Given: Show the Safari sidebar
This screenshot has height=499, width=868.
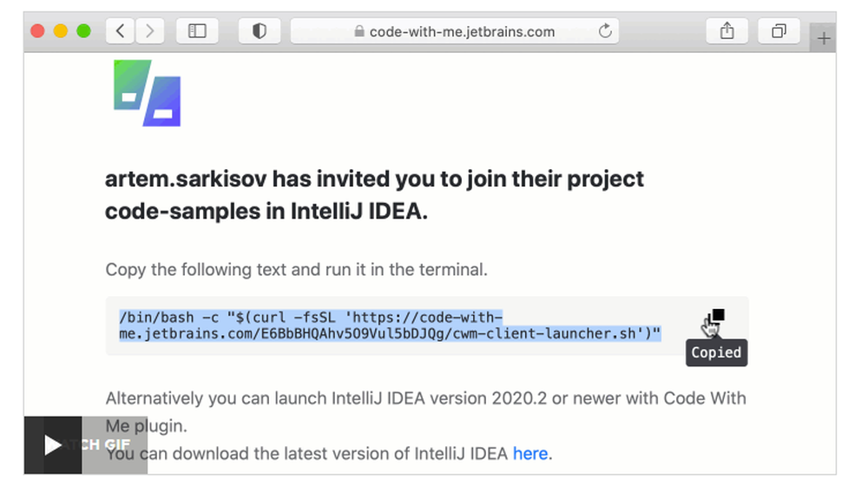Looking at the screenshot, I should click(197, 31).
